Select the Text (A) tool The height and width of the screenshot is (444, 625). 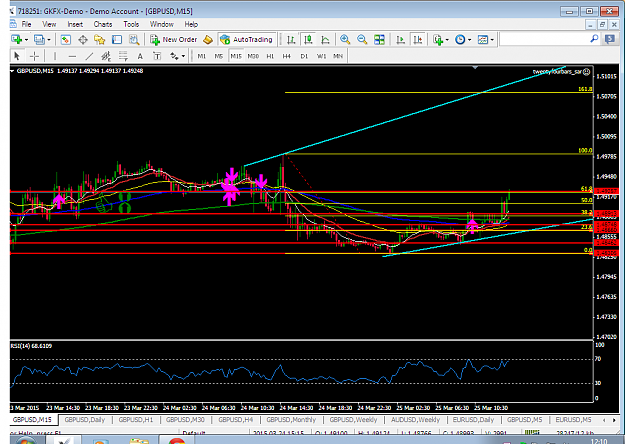coord(140,56)
